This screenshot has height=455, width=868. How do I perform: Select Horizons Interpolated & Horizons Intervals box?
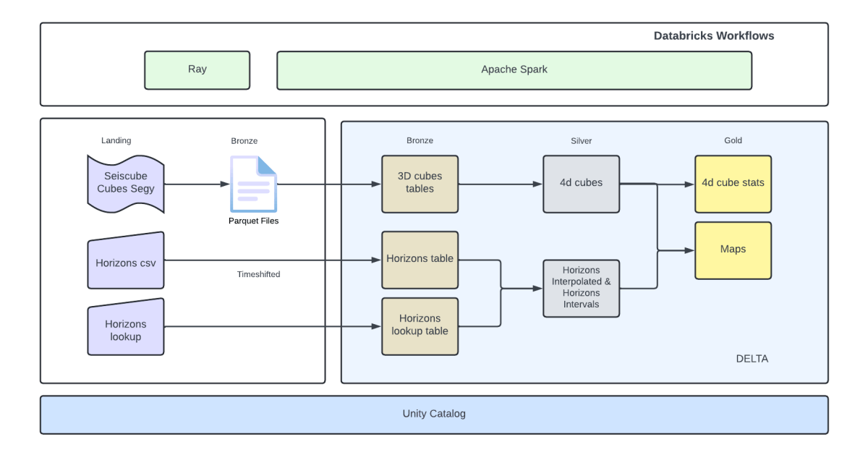(581, 288)
